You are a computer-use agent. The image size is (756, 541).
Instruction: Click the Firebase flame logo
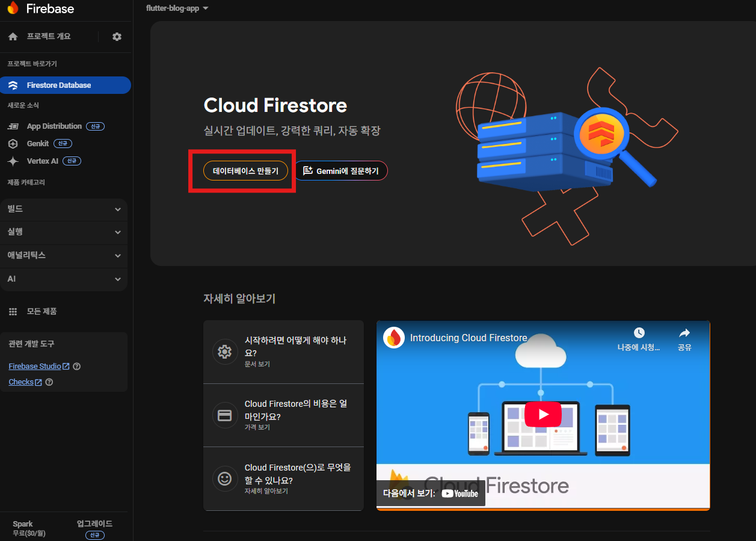(13, 8)
